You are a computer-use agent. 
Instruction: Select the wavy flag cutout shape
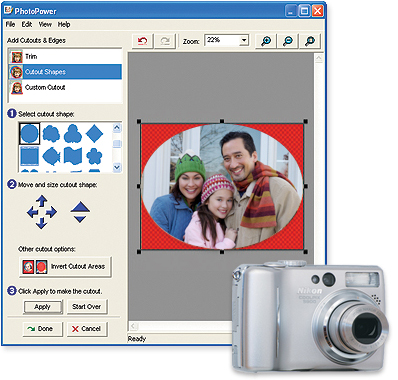pyautogui.click(x=73, y=156)
